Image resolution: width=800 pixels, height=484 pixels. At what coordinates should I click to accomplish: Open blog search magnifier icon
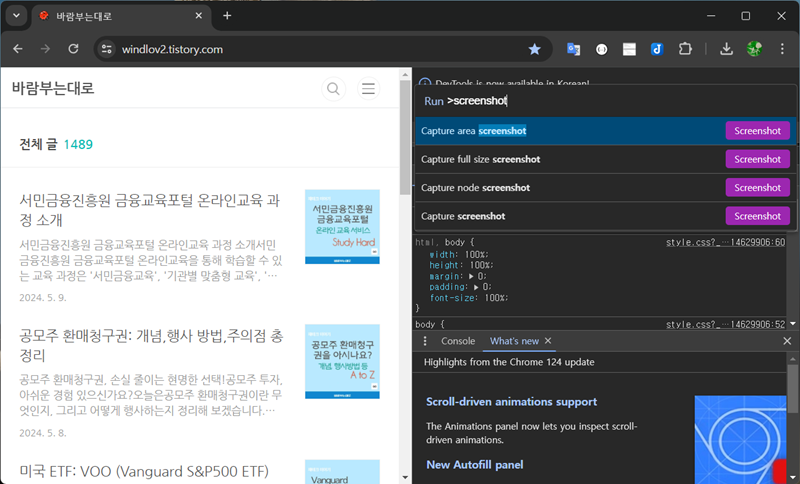point(333,89)
